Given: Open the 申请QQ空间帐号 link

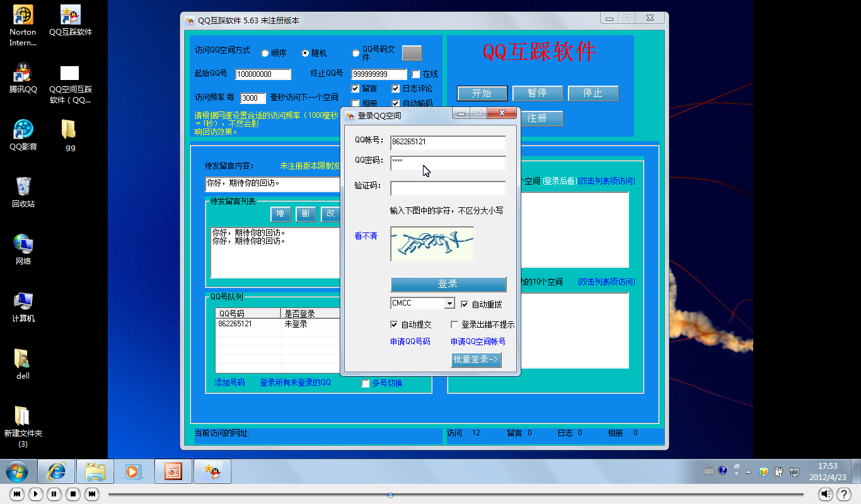Looking at the screenshot, I should point(478,342).
